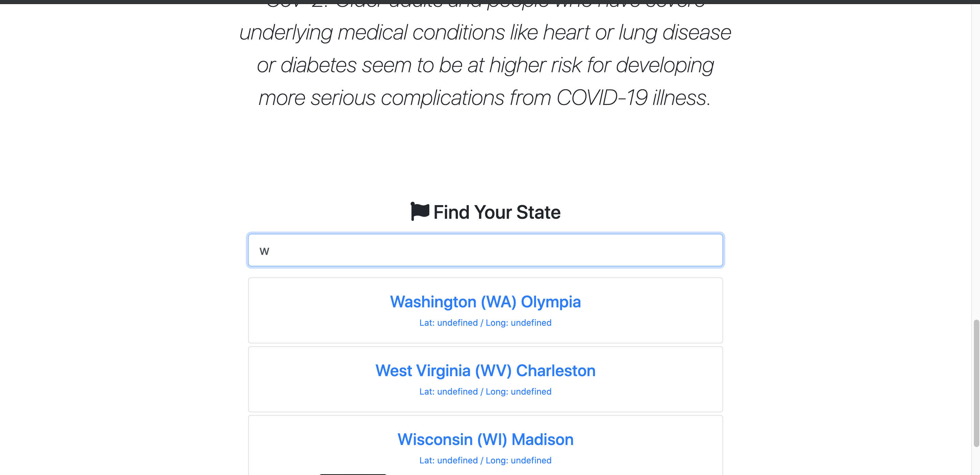Click the line ending 'COVID-19 illness.'
This screenshot has width=980, height=475.
[x=485, y=98]
